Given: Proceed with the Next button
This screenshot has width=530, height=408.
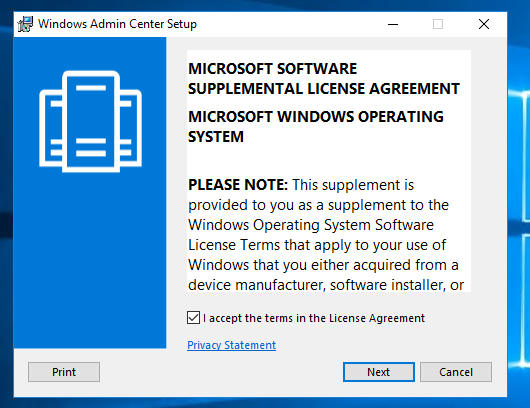Looking at the screenshot, I should pyautogui.click(x=379, y=372).
